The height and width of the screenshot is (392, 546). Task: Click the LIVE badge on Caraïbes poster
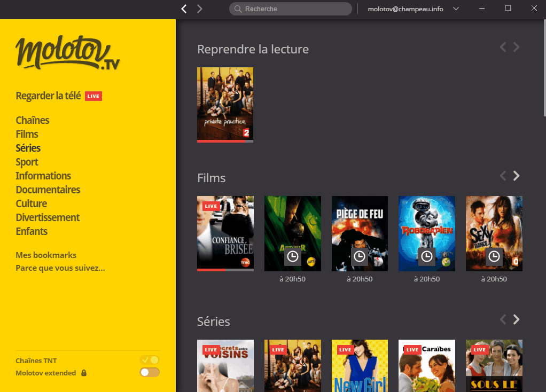[412, 350]
